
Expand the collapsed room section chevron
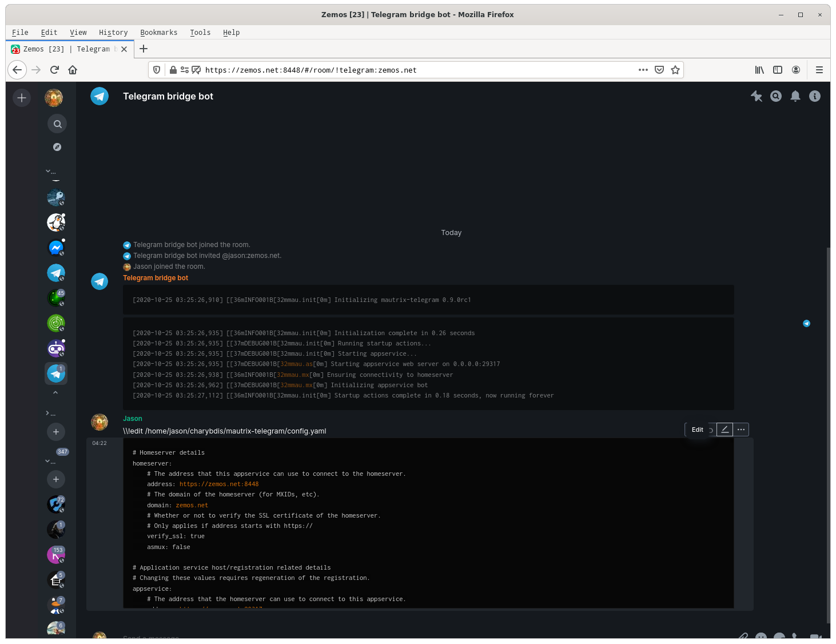48,412
